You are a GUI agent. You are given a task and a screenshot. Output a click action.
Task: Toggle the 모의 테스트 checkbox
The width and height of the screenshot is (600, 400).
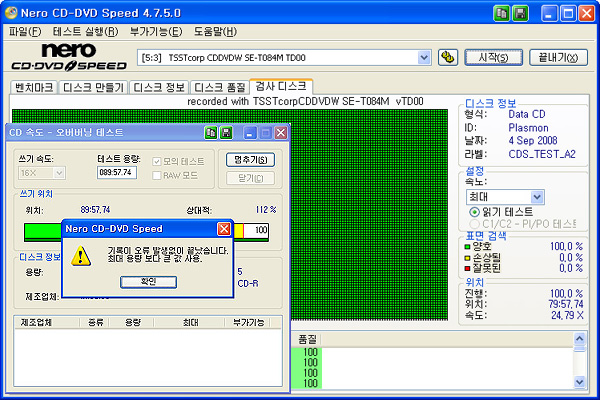coord(157,162)
